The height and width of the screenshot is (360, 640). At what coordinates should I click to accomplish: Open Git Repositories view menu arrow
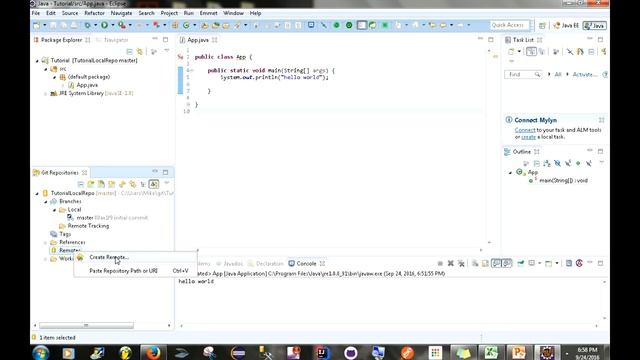pos(167,183)
